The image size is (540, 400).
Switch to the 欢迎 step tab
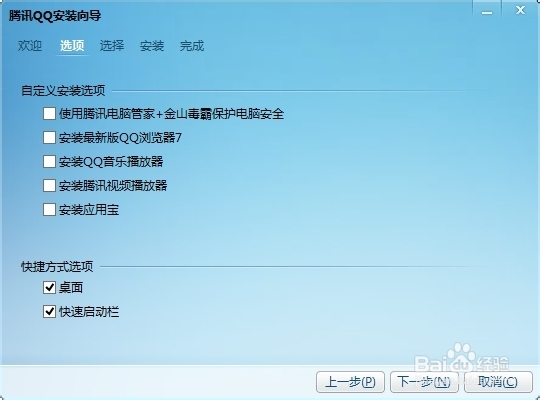click(30, 45)
